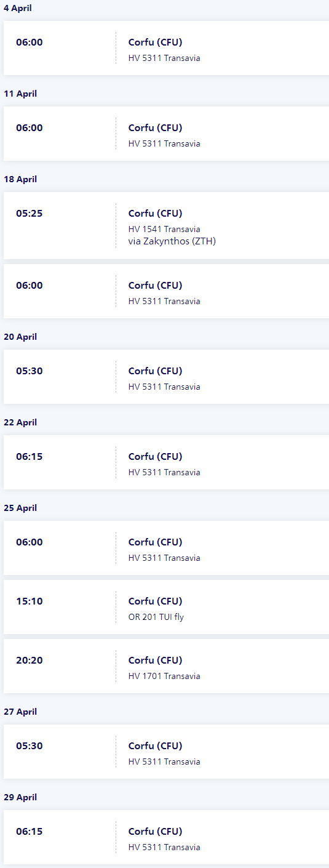Click the 20:20 departure time

(x=30, y=661)
